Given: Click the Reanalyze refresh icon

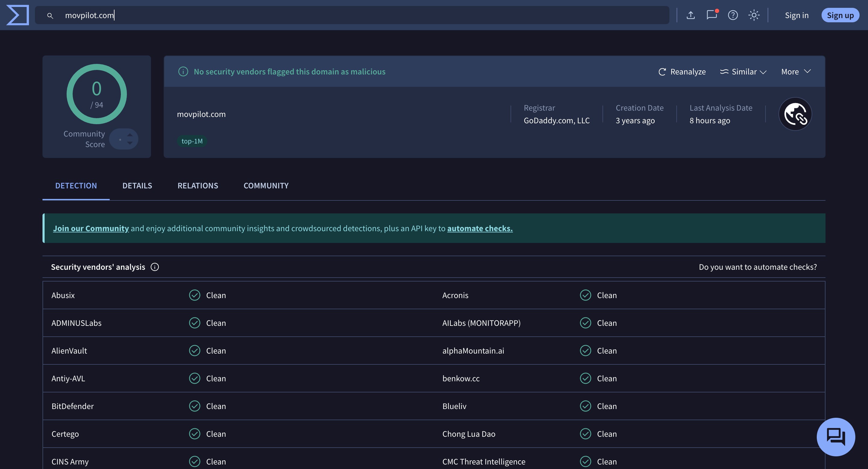Looking at the screenshot, I should pos(662,72).
